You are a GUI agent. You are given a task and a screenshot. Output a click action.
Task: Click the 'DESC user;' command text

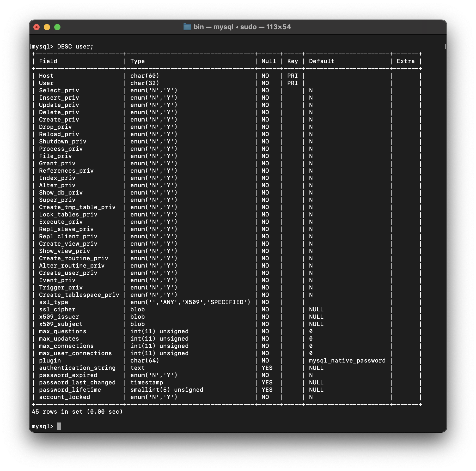[75, 47]
